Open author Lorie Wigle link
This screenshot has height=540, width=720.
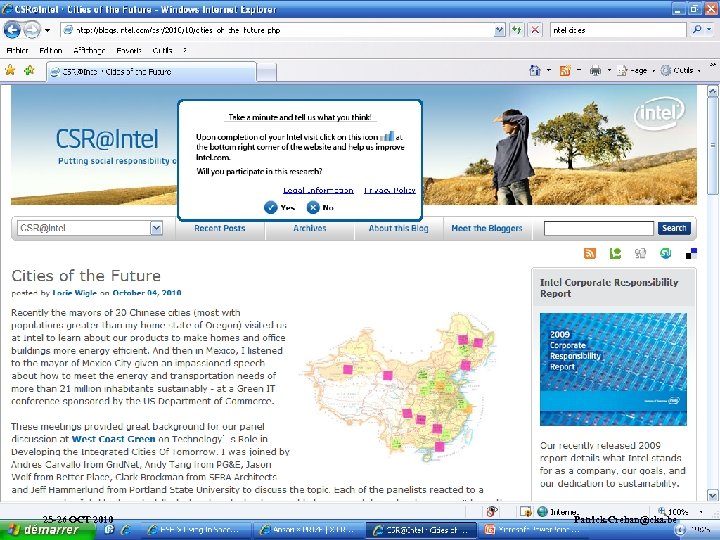[75, 293]
